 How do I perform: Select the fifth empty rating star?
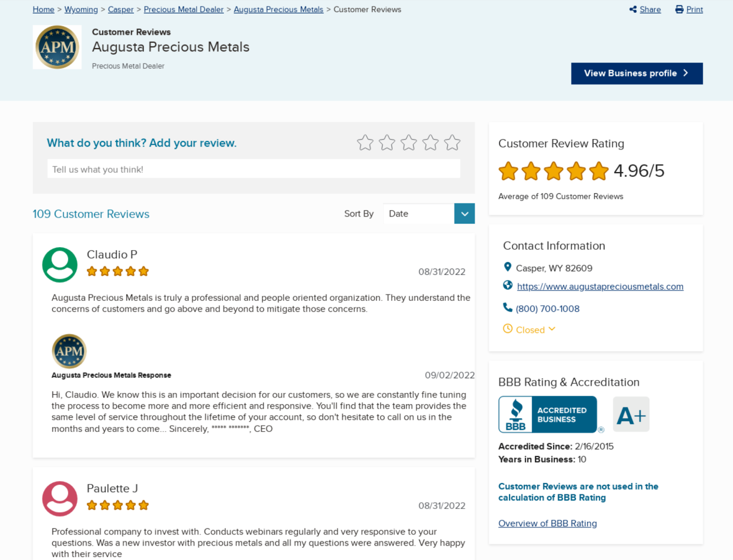pyautogui.click(x=452, y=142)
